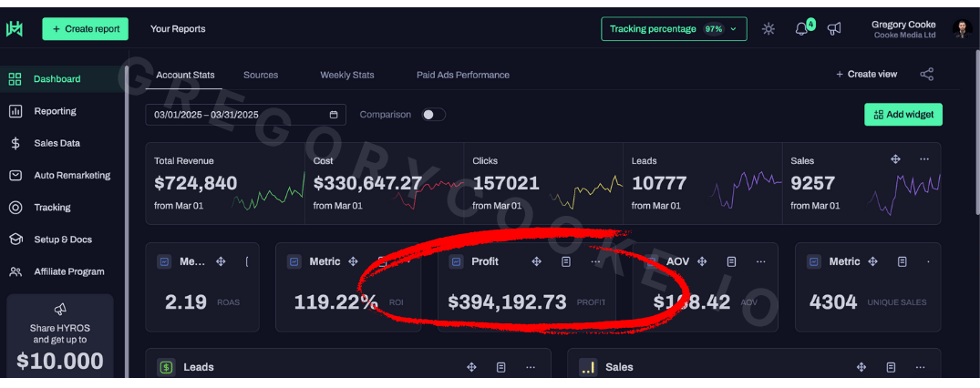Click Create view
The height and width of the screenshot is (388, 980).
866,75
